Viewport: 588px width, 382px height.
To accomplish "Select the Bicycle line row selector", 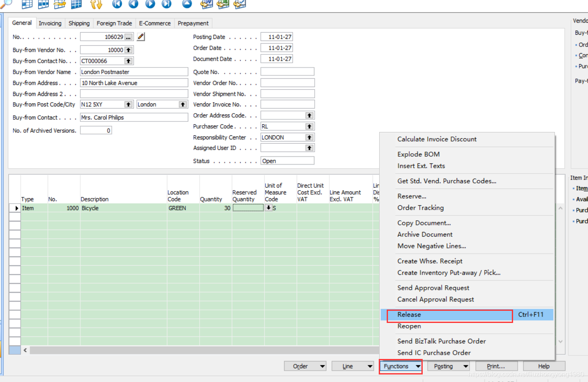I will (x=15, y=208).
